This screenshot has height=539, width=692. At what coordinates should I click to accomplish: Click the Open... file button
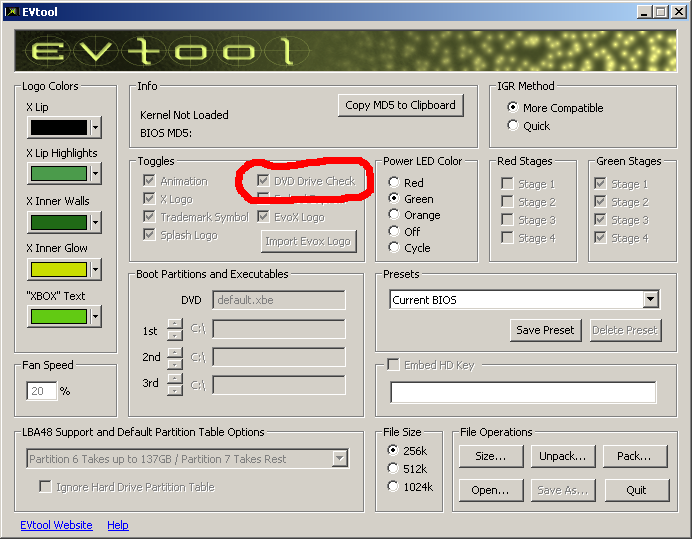(x=491, y=490)
